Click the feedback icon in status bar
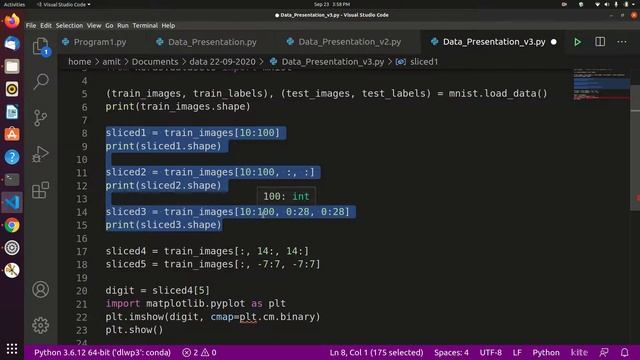This screenshot has width=640, height=360. [x=604, y=353]
